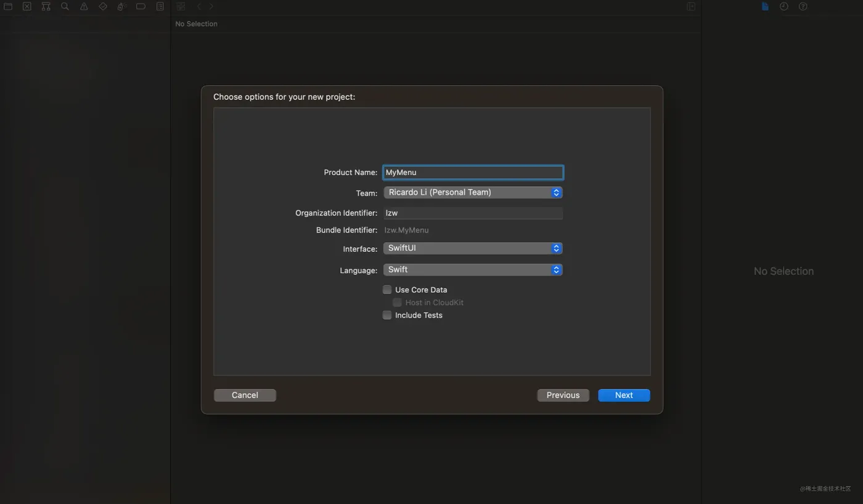Show the Quick Help inspector question icon
The height and width of the screenshot is (504, 863).
tap(803, 6)
